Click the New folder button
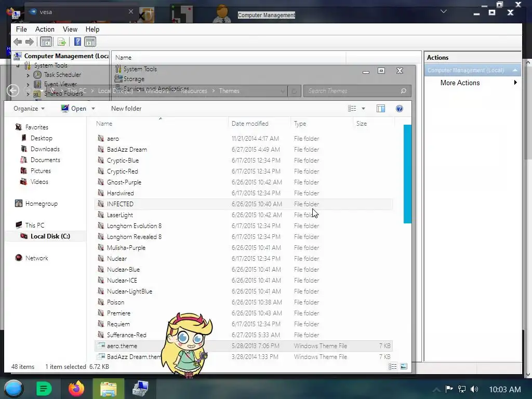Image resolution: width=532 pixels, height=399 pixels. pos(126,109)
